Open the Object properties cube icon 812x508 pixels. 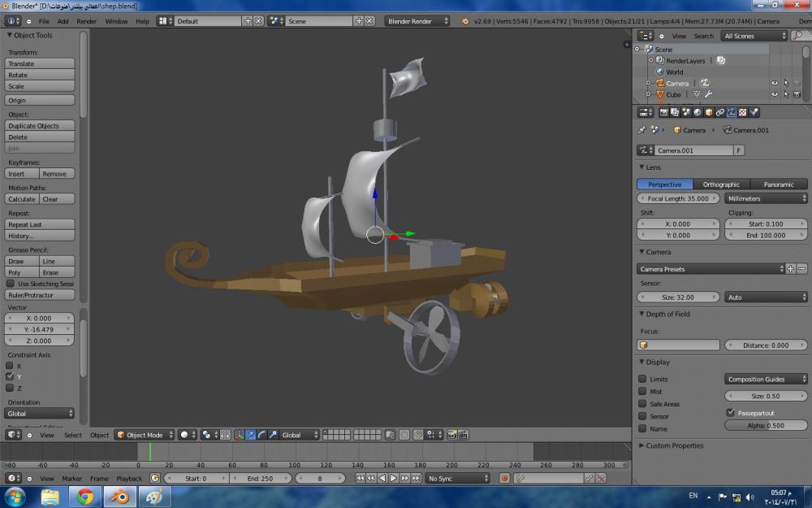709,112
